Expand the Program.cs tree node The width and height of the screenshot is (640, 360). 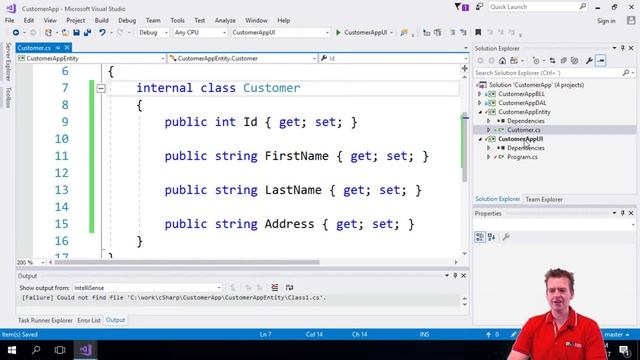pyautogui.click(x=489, y=157)
